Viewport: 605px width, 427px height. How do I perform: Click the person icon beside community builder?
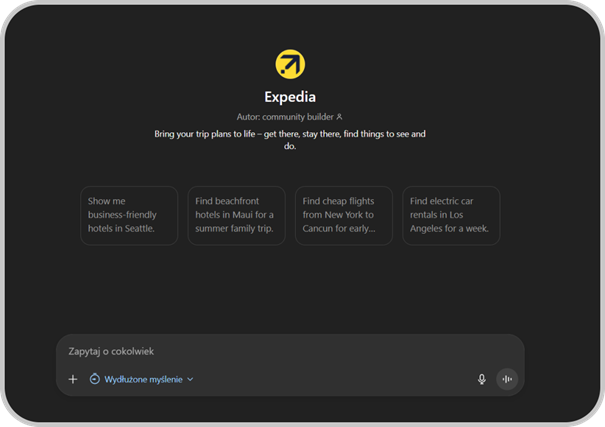(x=339, y=117)
